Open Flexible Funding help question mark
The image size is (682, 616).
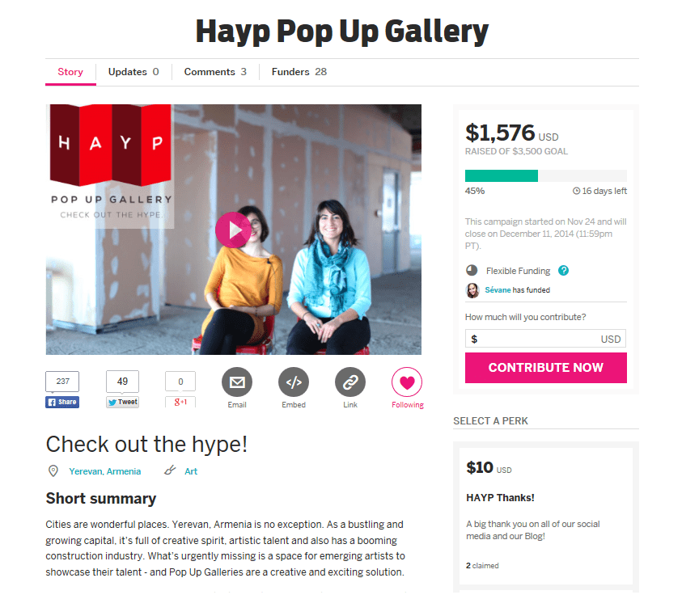coord(563,270)
